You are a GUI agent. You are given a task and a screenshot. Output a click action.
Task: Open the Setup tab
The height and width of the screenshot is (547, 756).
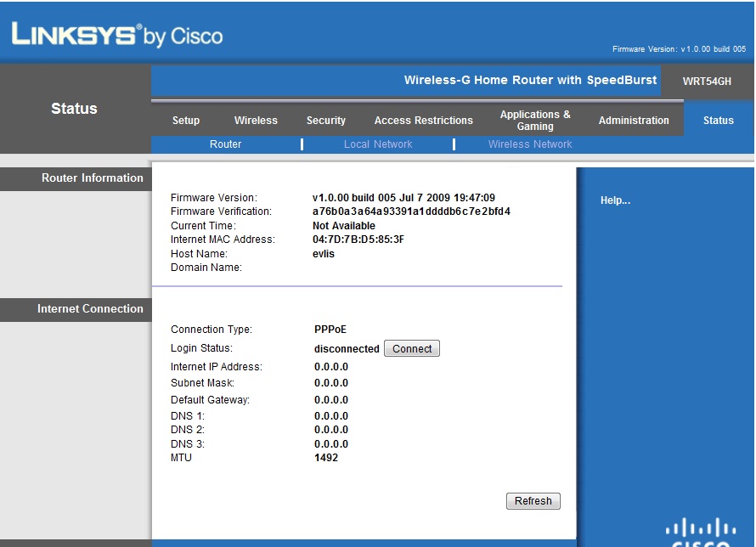186,121
